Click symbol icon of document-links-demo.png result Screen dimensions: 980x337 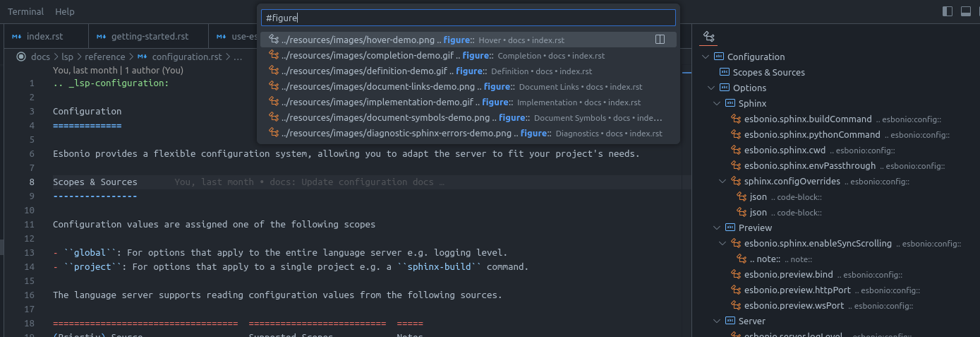pyautogui.click(x=274, y=86)
